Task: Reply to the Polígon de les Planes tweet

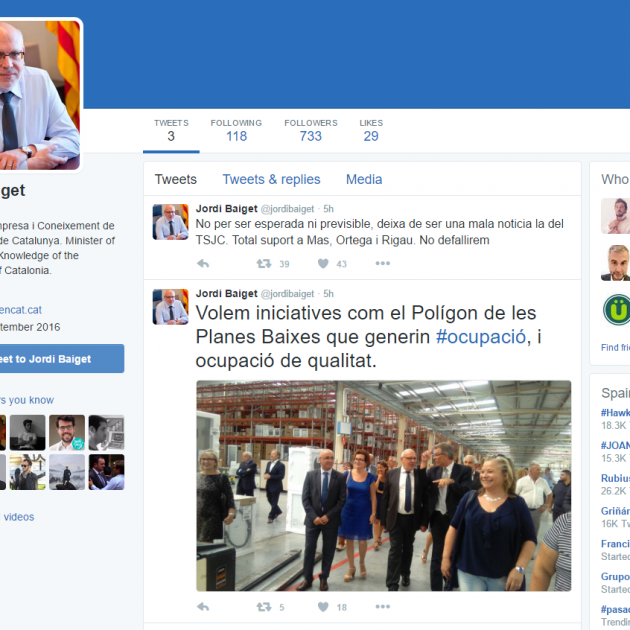Action: click(203, 607)
